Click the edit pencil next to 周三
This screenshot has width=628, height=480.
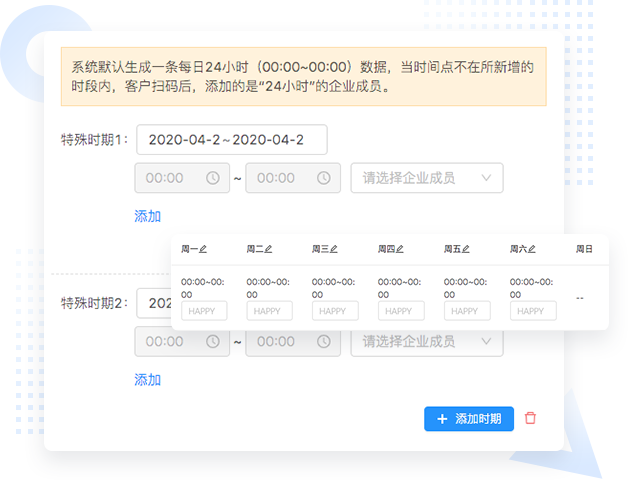click(334, 248)
